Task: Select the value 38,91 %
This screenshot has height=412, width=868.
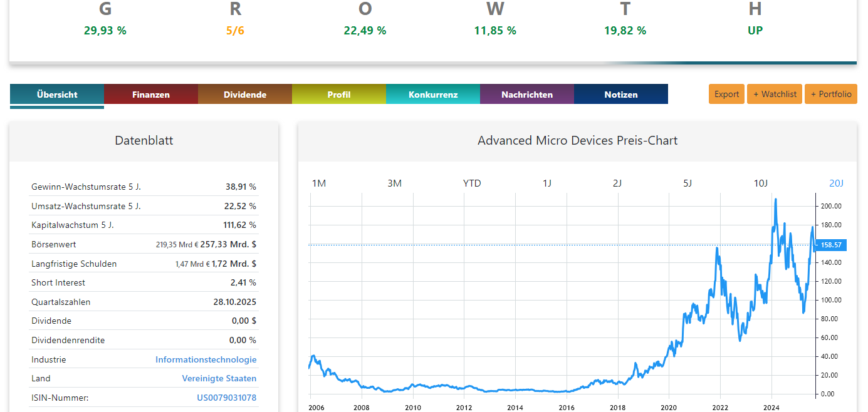Action: (241, 187)
